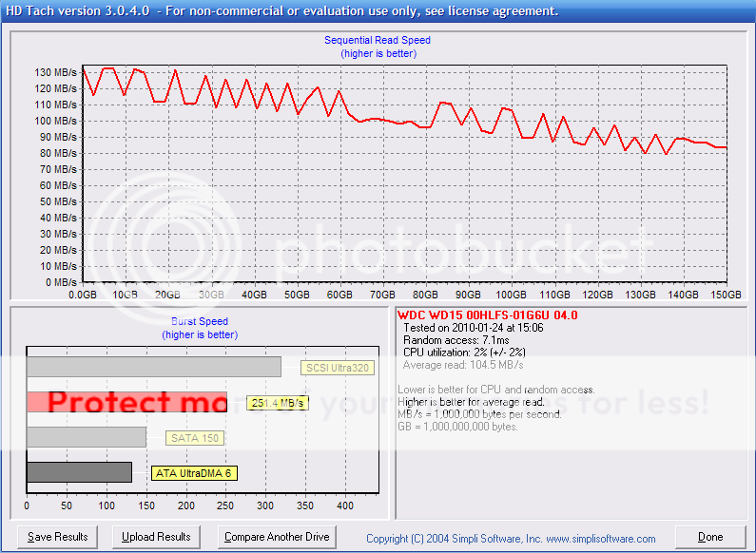The height and width of the screenshot is (553, 756).
Task: Click the 0.0GB x-axis label
Action: tap(83, 295)
